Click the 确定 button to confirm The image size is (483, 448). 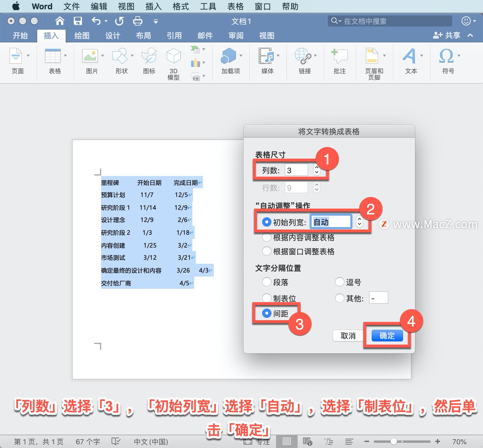387,336
